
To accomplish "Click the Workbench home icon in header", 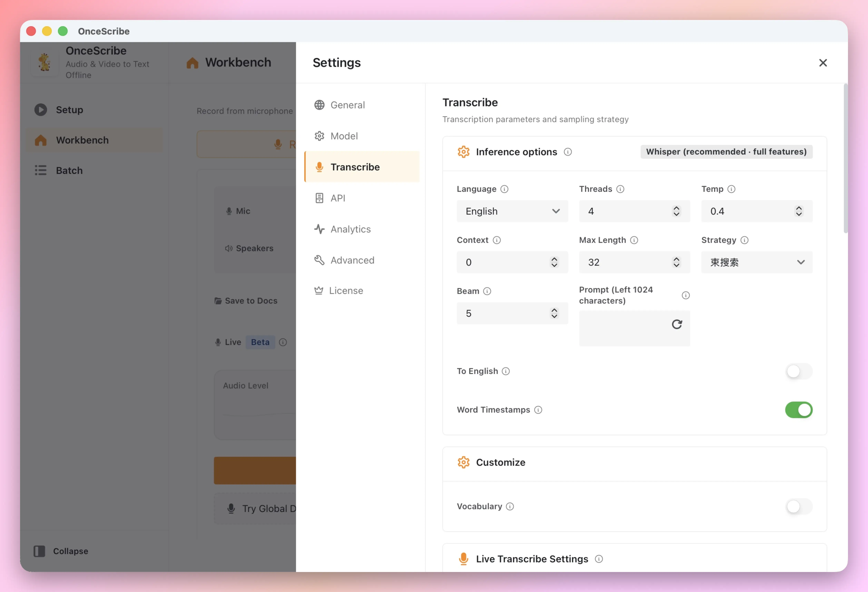I will coord(192,63).
